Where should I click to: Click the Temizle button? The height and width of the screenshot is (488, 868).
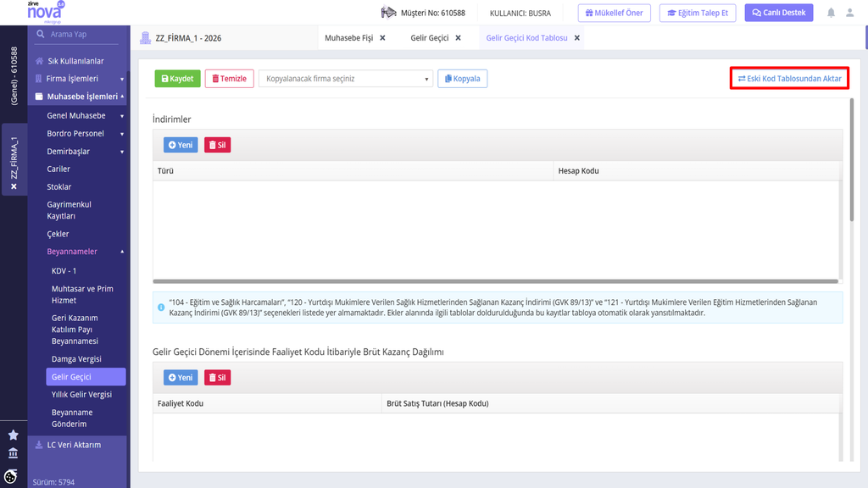[229, 79]
